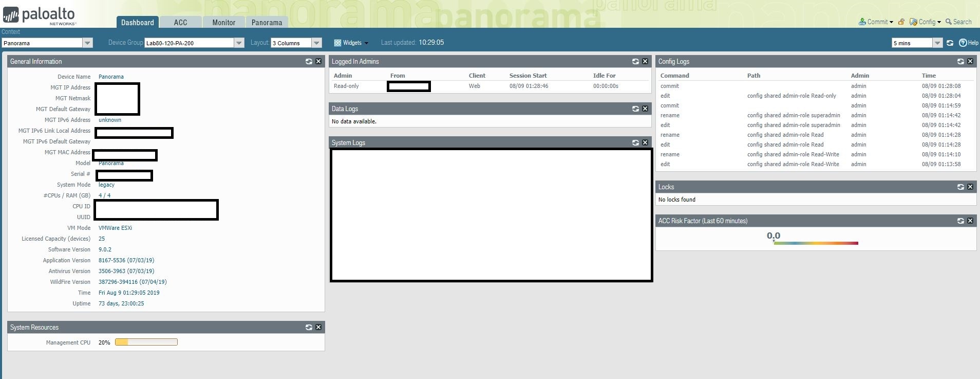Screen dimensions: 980x379
Task: Close the Config Logs widget
Action: point(970,61)
